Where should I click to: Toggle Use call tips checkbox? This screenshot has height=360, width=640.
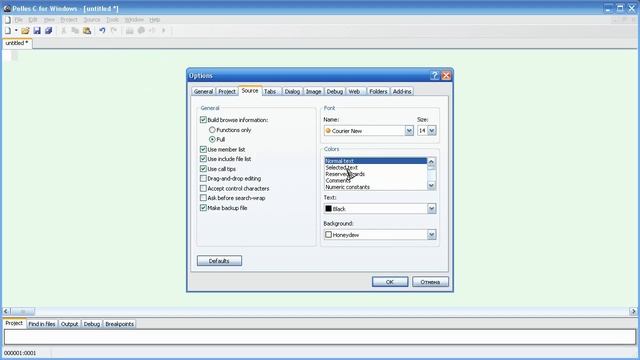203,169
